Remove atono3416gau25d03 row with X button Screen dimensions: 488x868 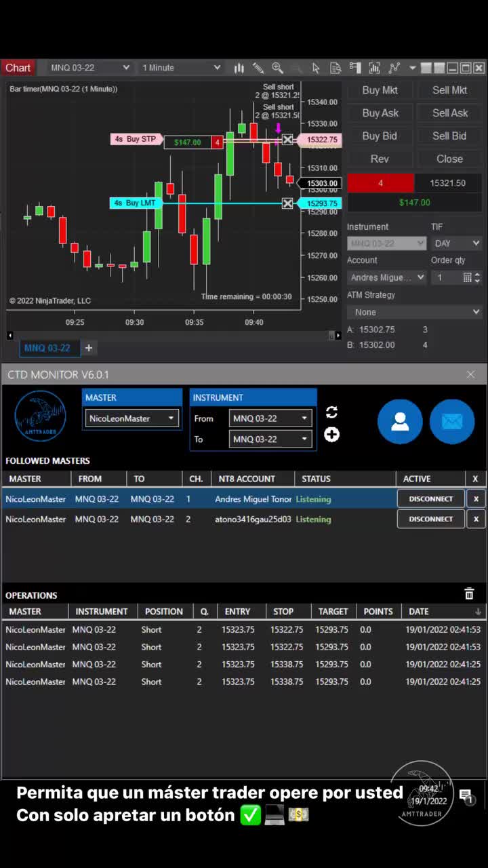point(476,519)
